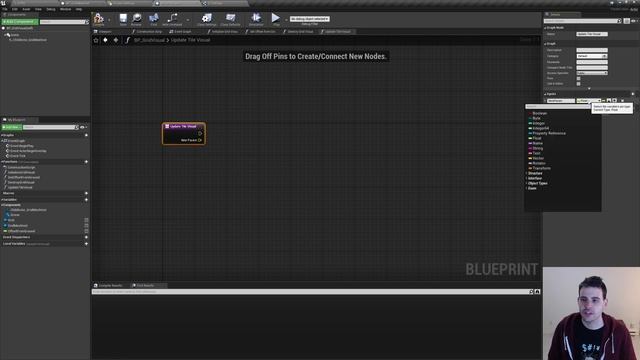Screen dimensions: 640x360
Task: Open the Access Specifier dropdown
Action: click(x=592, y=73)
